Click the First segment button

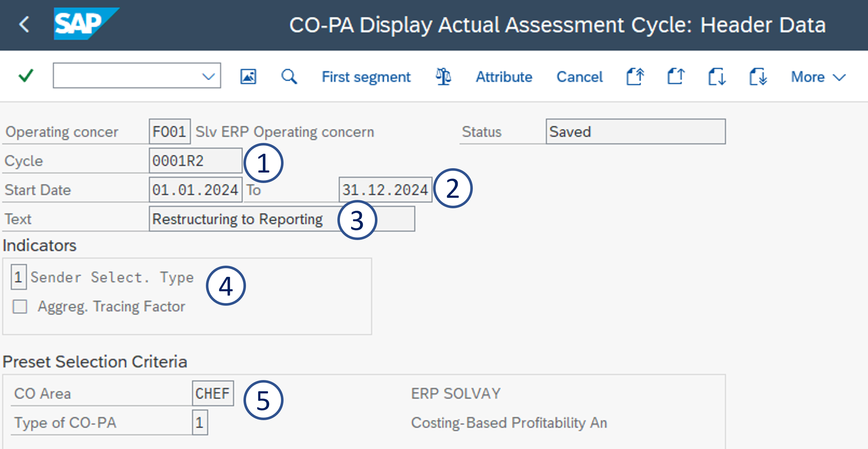click(366, 77)
